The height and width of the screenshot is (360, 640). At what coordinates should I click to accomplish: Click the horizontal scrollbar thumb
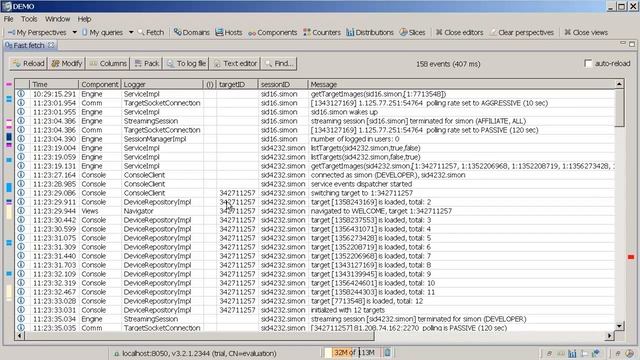coord(199,336)
